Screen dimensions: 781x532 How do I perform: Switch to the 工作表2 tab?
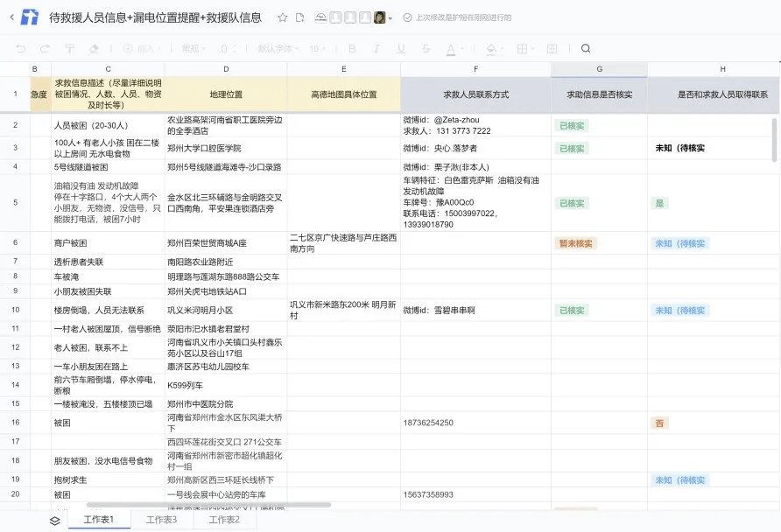click(x=224, y=520)
